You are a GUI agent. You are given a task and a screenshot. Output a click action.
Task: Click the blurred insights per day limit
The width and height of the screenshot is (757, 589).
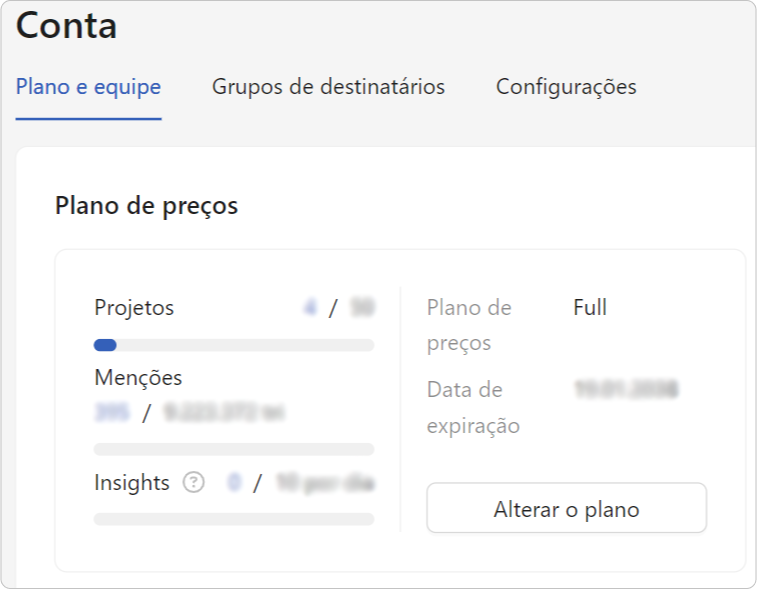click(325, 483)
